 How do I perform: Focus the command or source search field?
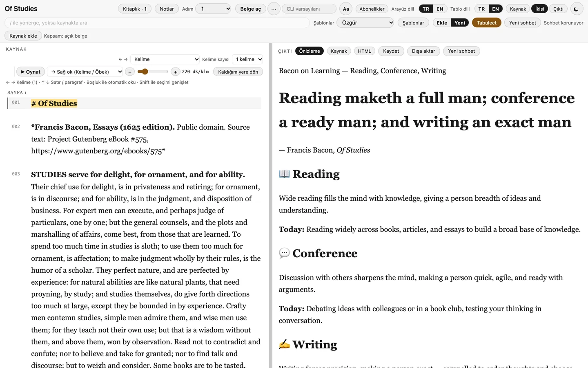(x=157, y=22)
